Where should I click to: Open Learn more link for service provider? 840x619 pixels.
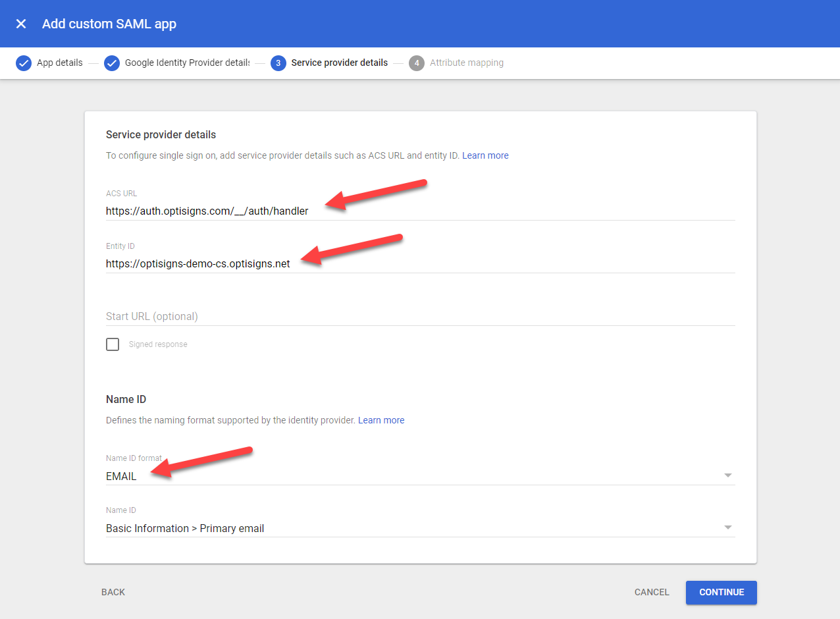485,155
